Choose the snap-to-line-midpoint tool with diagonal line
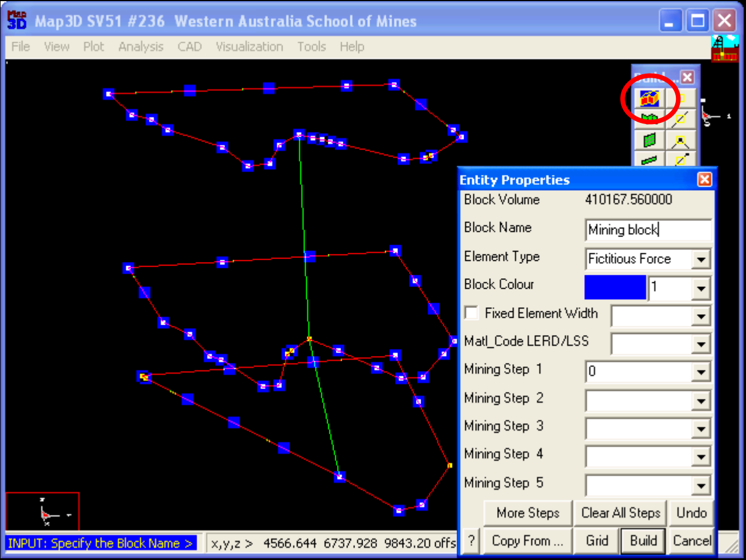Screen dimensions: 746x560 [x=680, y=119]
